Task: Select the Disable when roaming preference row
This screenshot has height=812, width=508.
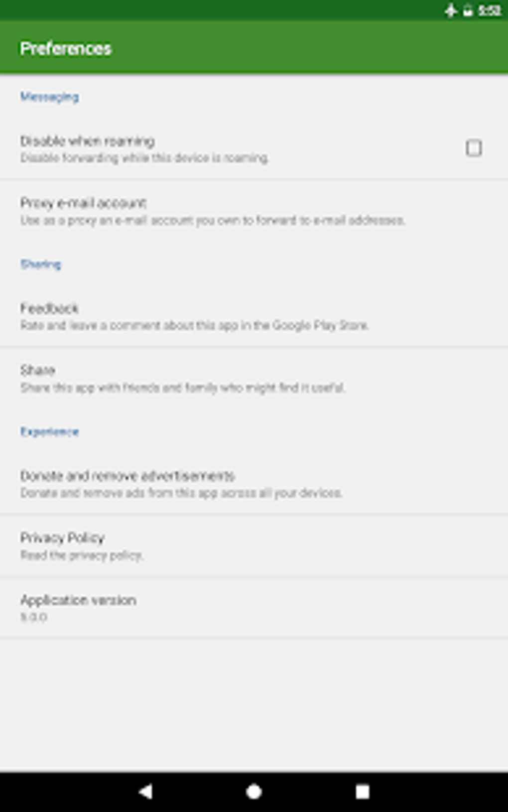Action: point(254,148)
